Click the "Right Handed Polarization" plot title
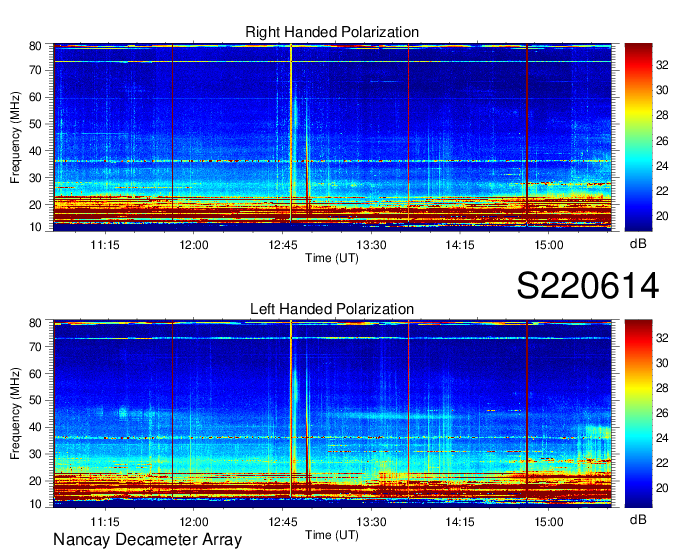680x552 pixels. coord(332,32)
